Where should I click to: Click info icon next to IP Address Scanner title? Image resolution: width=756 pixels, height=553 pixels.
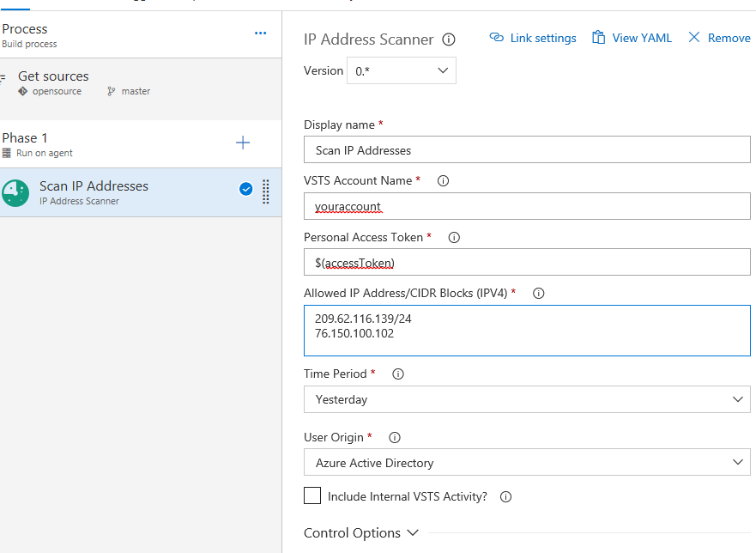pyautogui.click(x=449, y=39)
